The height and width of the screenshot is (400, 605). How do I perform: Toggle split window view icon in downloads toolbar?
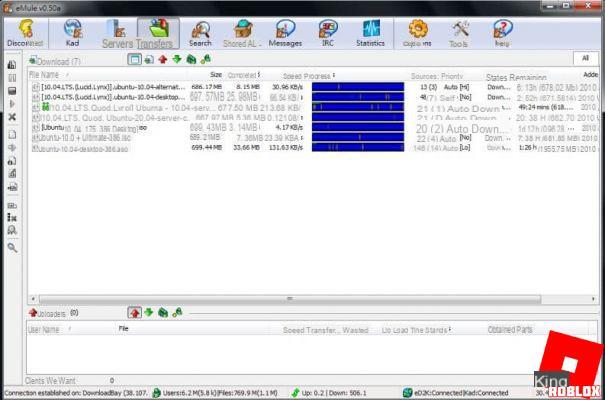(x=134, y=59)
